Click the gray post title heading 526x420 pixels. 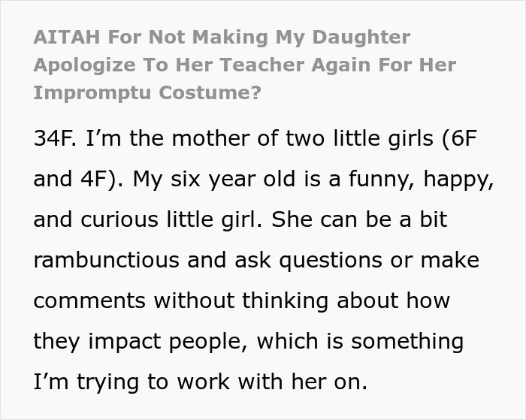tap(244, 65)
